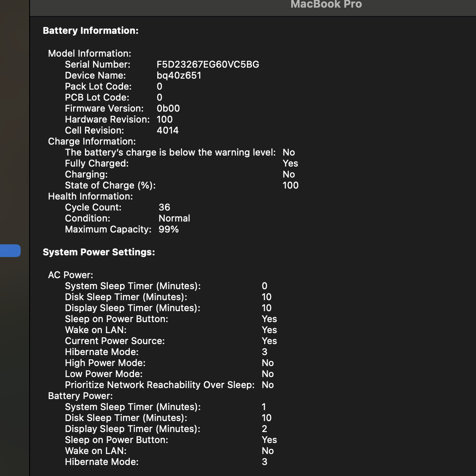Select the Charge Information section label
The image size is (476, 476).
[x=92, y=142]
